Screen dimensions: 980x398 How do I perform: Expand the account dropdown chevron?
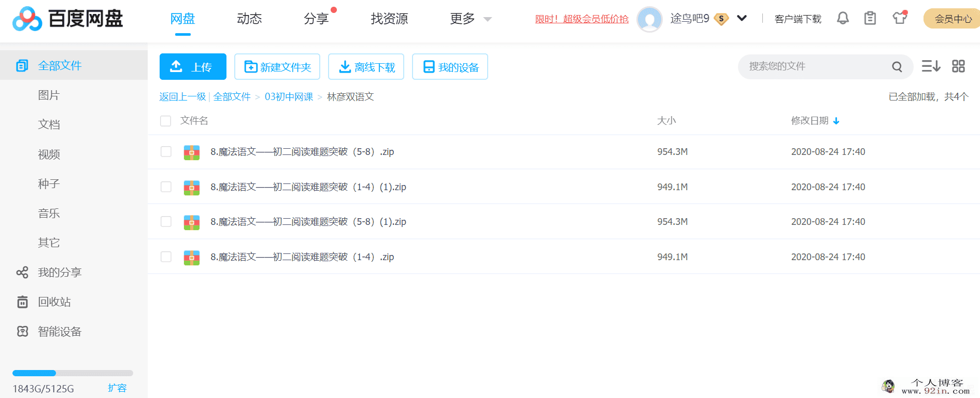pyautogui.click(x=742, y=18)
